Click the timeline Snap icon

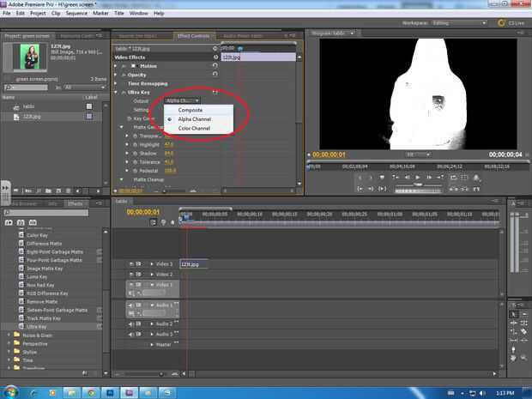153,222
